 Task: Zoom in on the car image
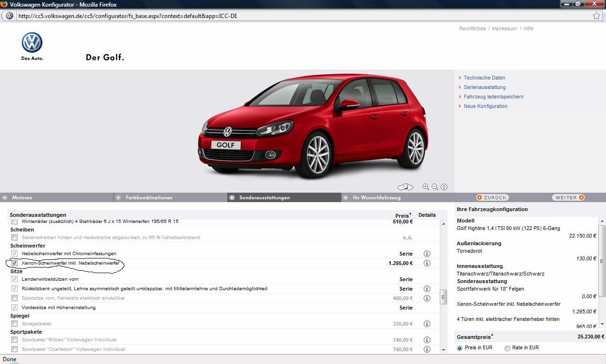pos(426,187)
